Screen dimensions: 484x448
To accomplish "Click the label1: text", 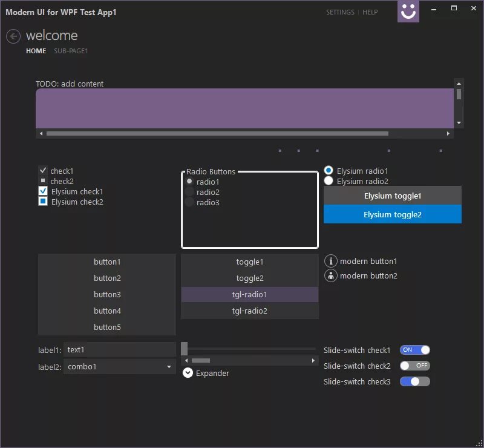I will (50, 350).
